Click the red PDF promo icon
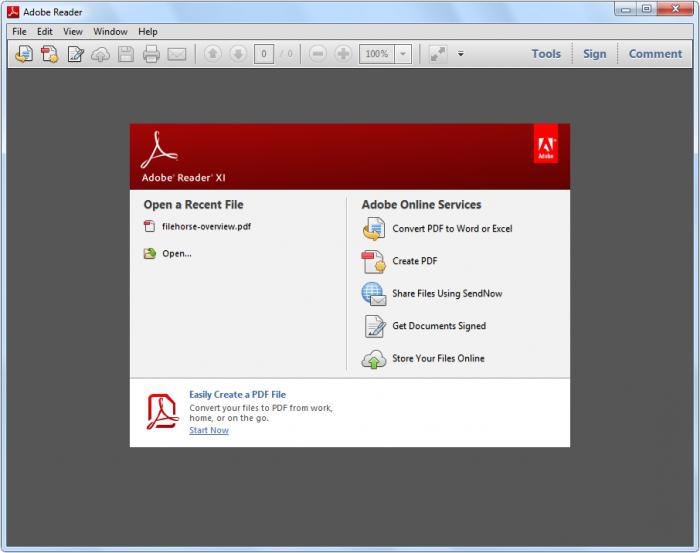Viewport: 700px width, 553px height. coord(162,412)
